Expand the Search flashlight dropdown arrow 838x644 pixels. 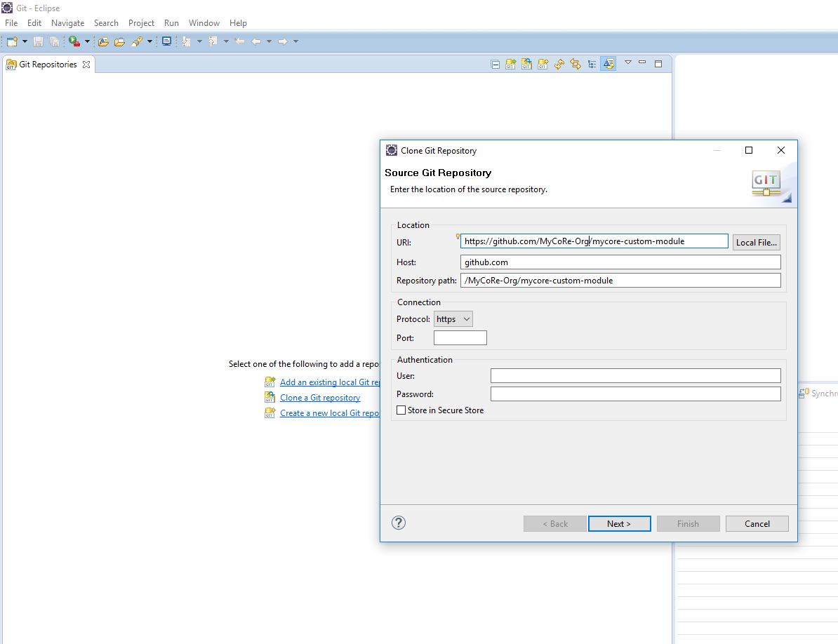[x=149, y=41]
